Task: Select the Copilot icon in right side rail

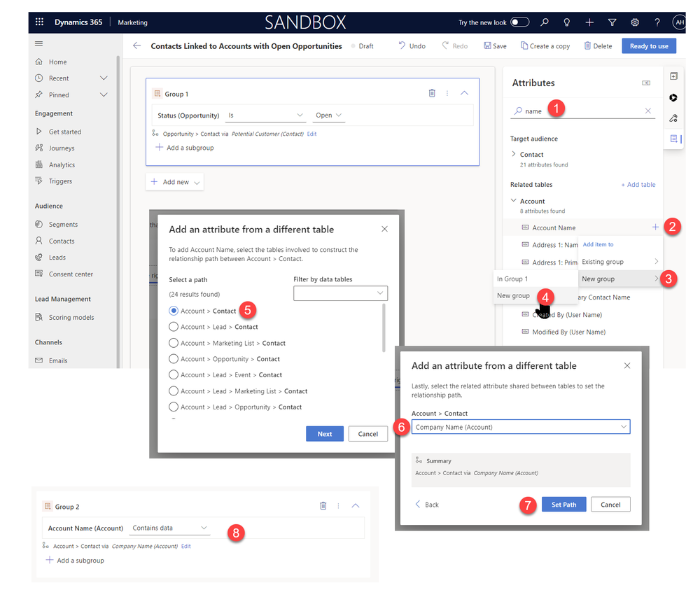Action: (673, 98)
